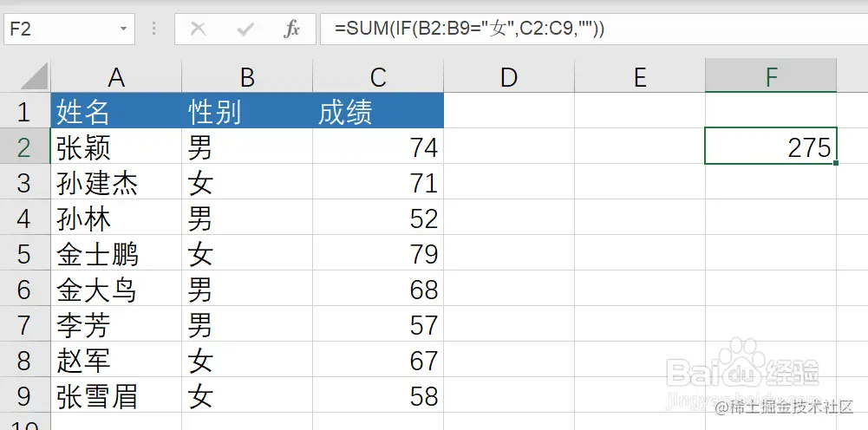Image resolution: width=868 pixels, height=430 pixels.
Task: Select column F header
Action: point(771,76)
